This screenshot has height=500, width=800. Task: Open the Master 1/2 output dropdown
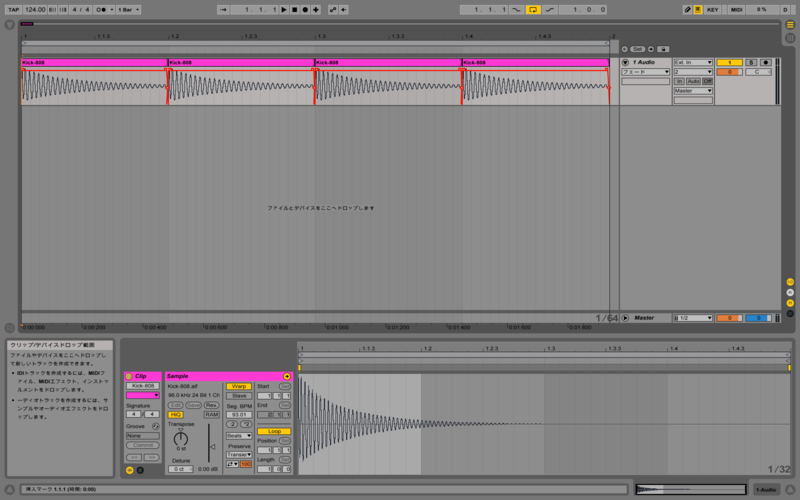point(693,318)
